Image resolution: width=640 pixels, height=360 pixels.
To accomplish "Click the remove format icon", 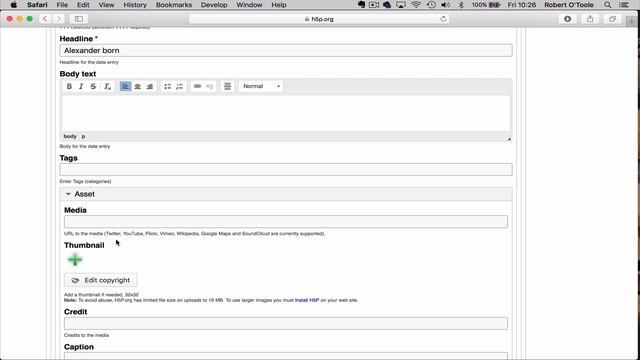I will (x=107, y=86).
